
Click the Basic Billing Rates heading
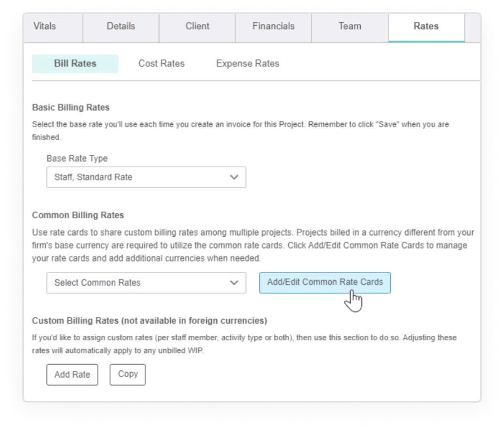click(x=71, y=107)
